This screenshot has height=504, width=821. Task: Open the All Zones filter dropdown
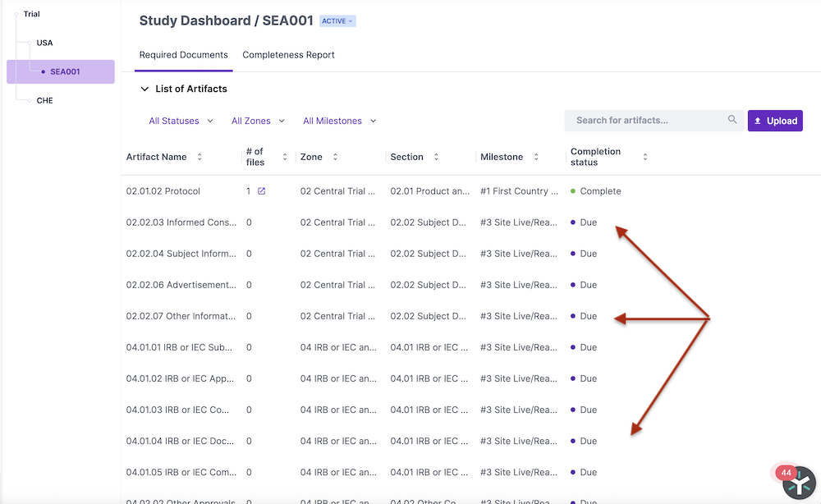[258, 121]
